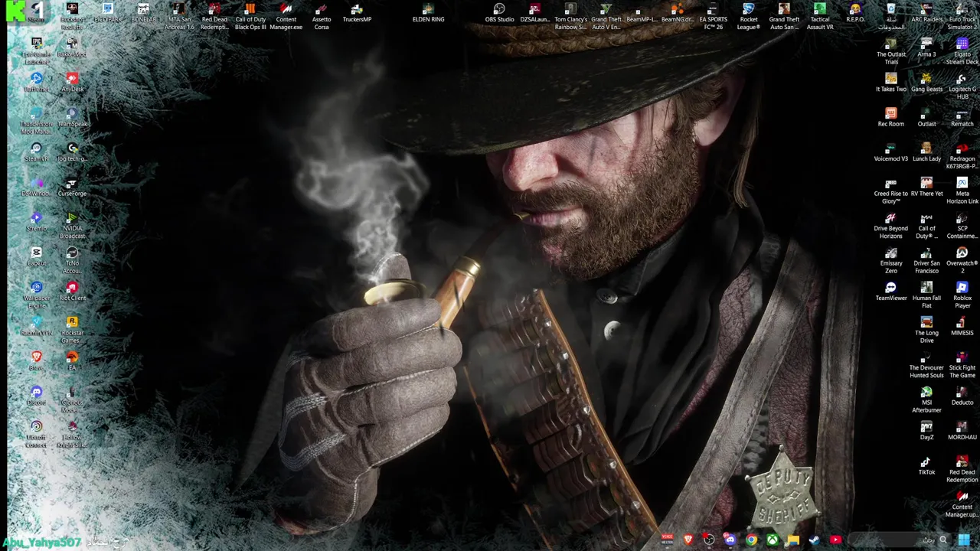Open Arma 3 desktop shortcut
Image resolution: width=980 pixels, height=551 pixels.
click(926, 47)
